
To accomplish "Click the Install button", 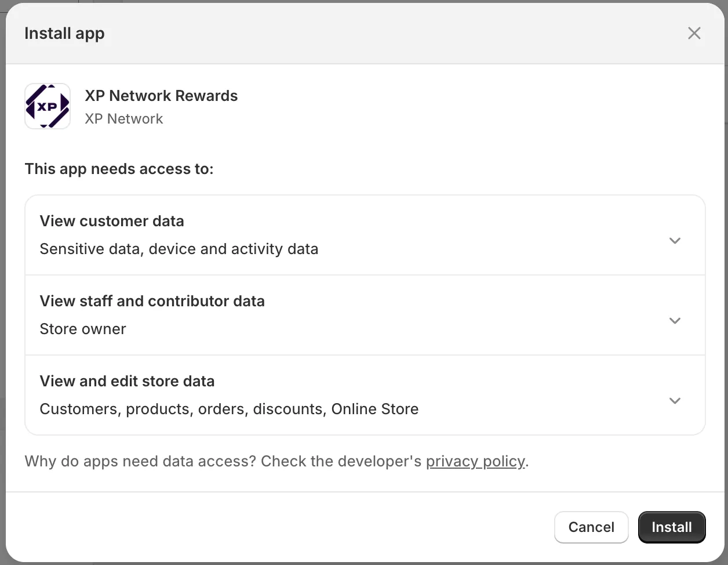I will [x=672, y=527].
